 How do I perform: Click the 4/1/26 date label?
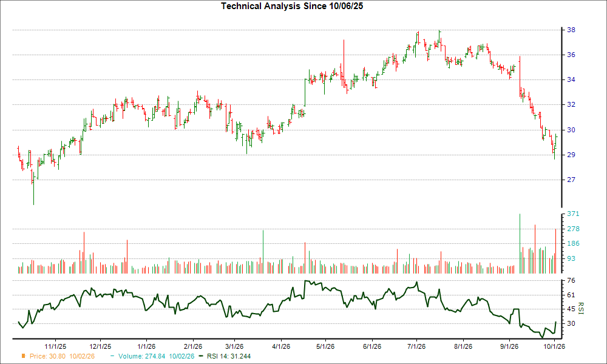tap(280, 346)
